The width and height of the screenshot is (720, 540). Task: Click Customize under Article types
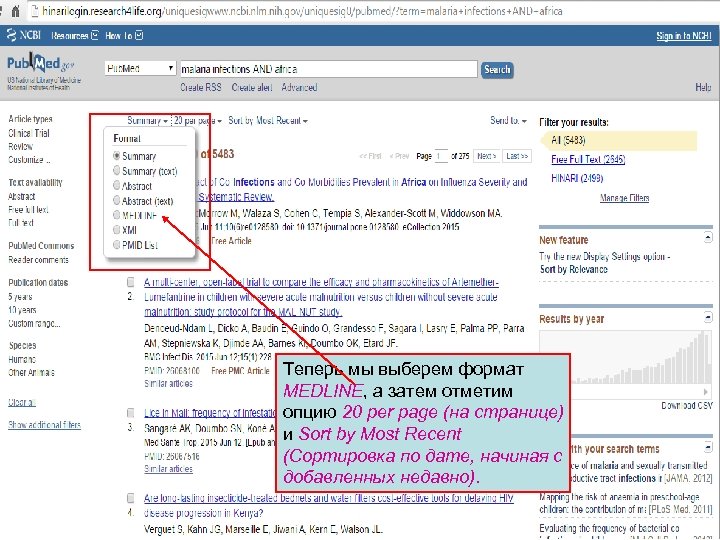click(29, 160)
